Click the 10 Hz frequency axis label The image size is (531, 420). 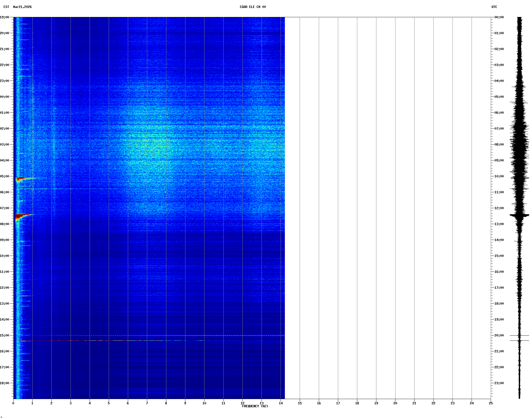pyautogui.click(x=204, y=403)
